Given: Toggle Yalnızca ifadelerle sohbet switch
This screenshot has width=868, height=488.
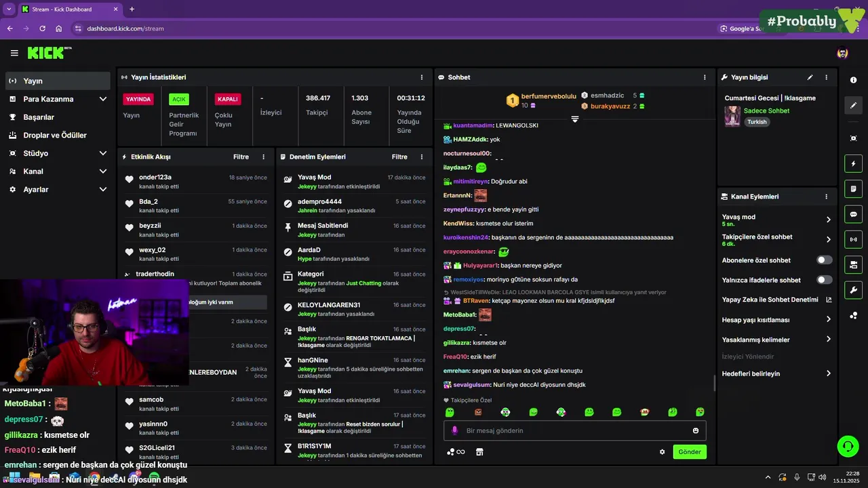Looking at the screenshot, I should pyautogui.click(x=825, y=280).
